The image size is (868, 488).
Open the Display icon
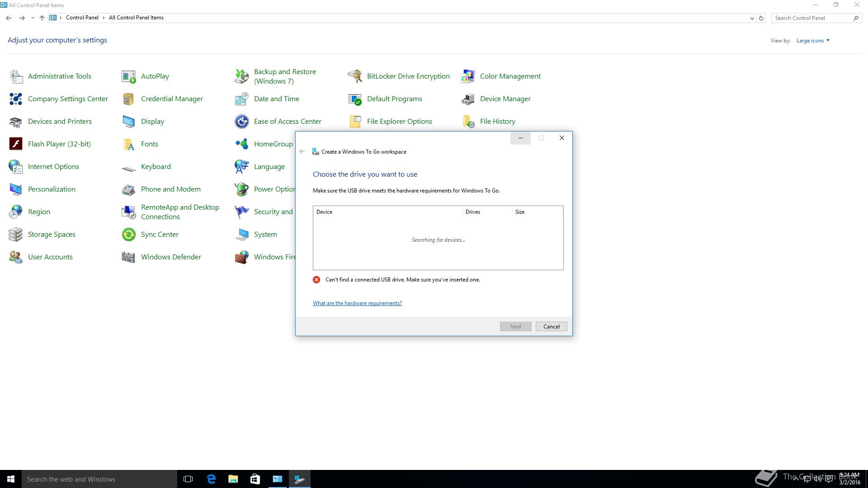[x=129, y=122]
